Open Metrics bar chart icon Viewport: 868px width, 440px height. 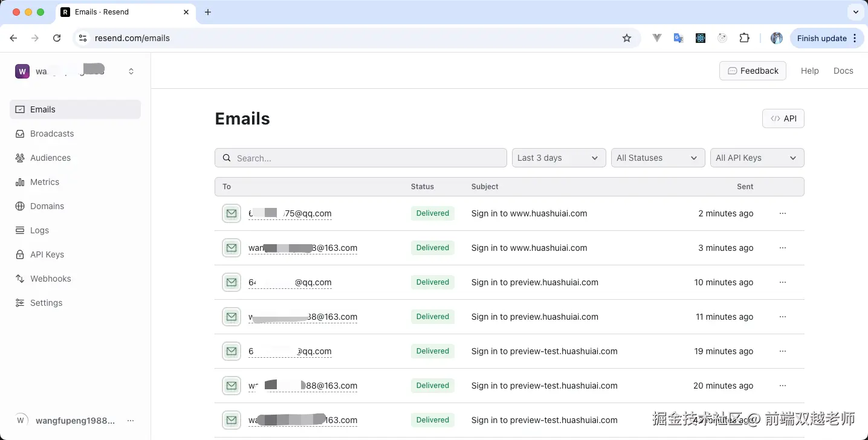point(20,182)
